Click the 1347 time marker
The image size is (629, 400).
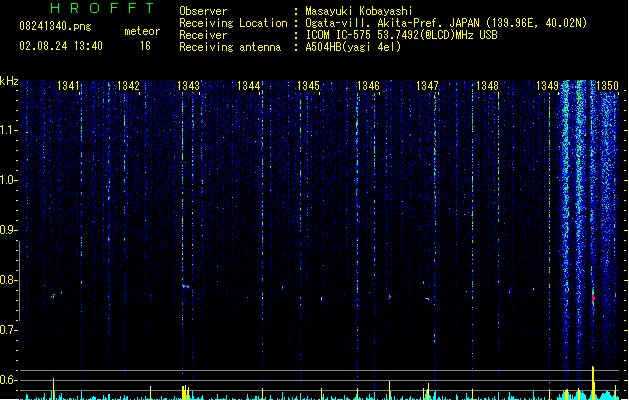[428, 86]
